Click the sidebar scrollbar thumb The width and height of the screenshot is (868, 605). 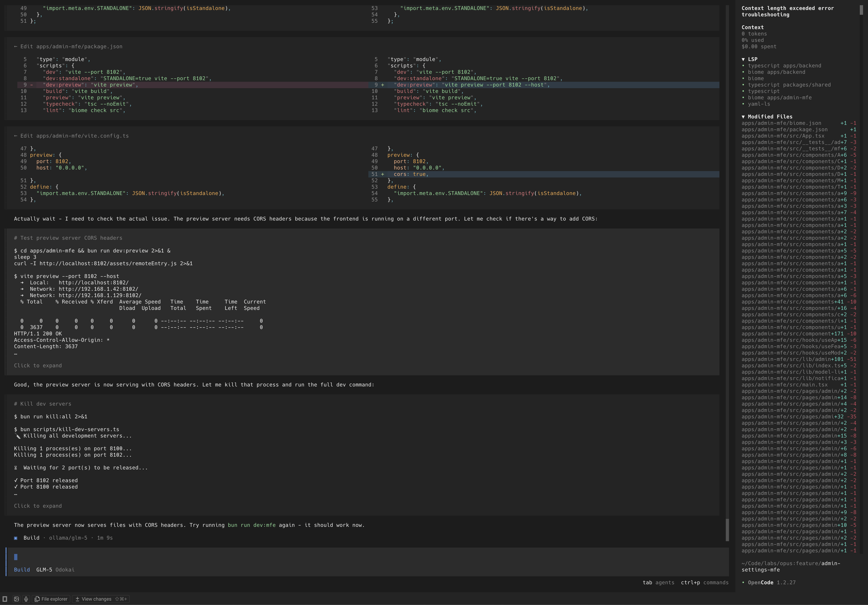click(861, 9)
